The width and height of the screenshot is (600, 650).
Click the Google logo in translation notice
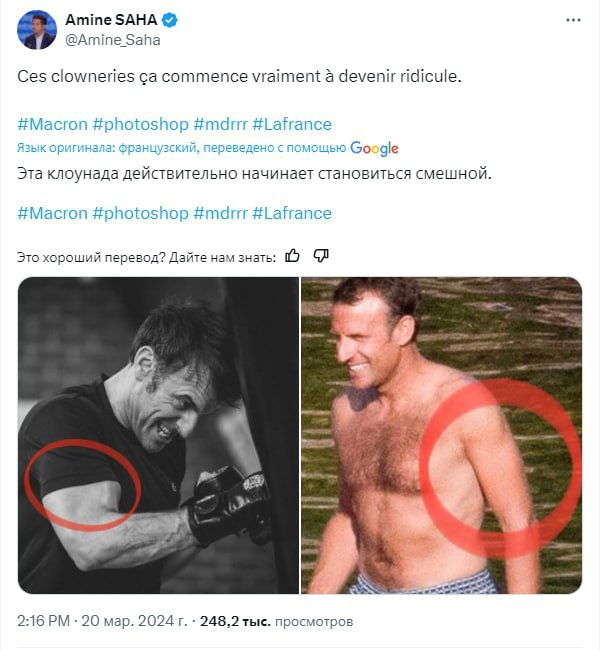coord(374,148)
